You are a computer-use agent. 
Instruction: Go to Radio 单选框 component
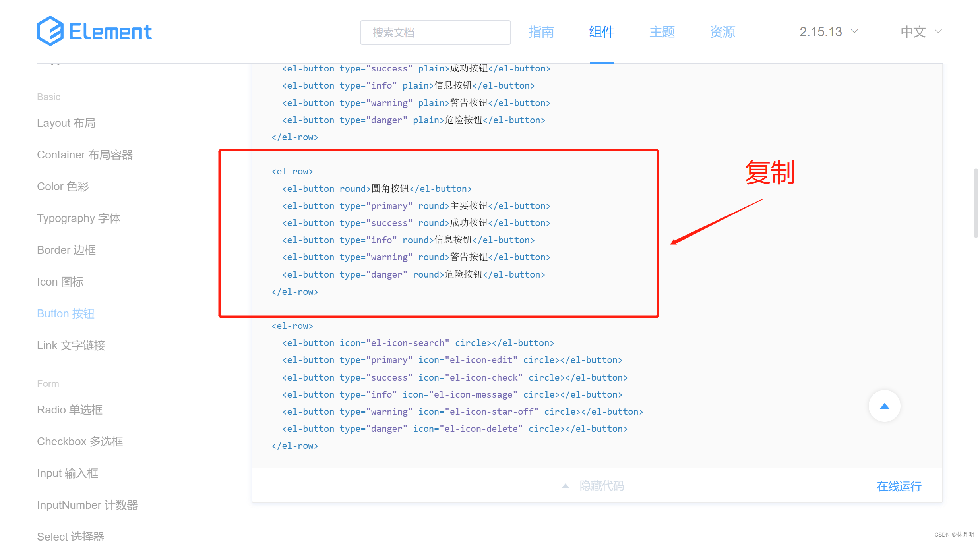(70, 410)
